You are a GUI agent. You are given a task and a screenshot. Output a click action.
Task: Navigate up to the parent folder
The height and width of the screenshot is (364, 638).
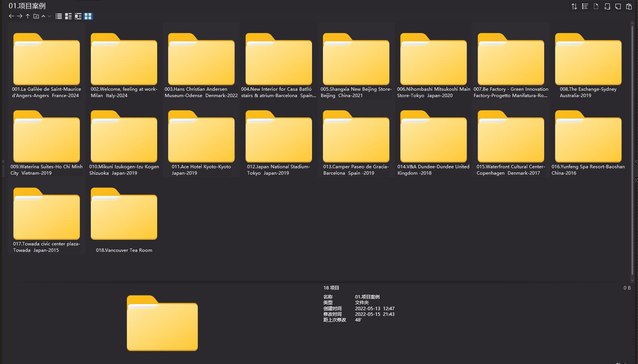pyautogui.click(x=28, y=16)
